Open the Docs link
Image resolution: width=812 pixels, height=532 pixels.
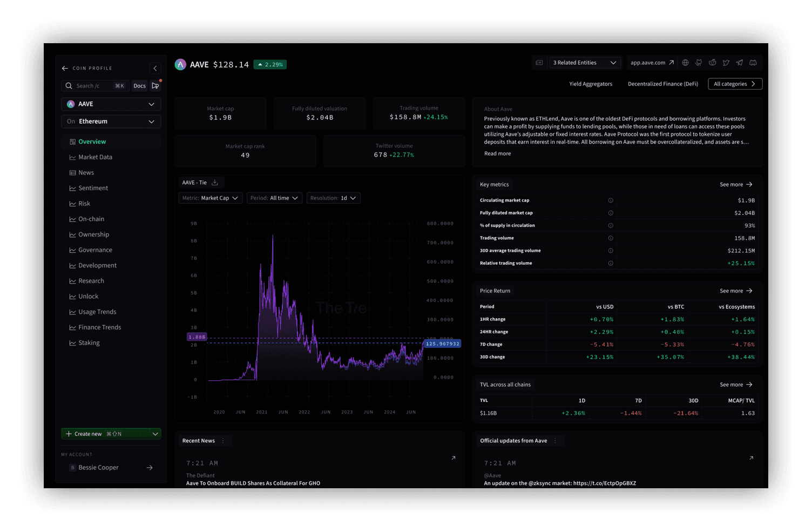pyautogui.click(x=139, y=85)
